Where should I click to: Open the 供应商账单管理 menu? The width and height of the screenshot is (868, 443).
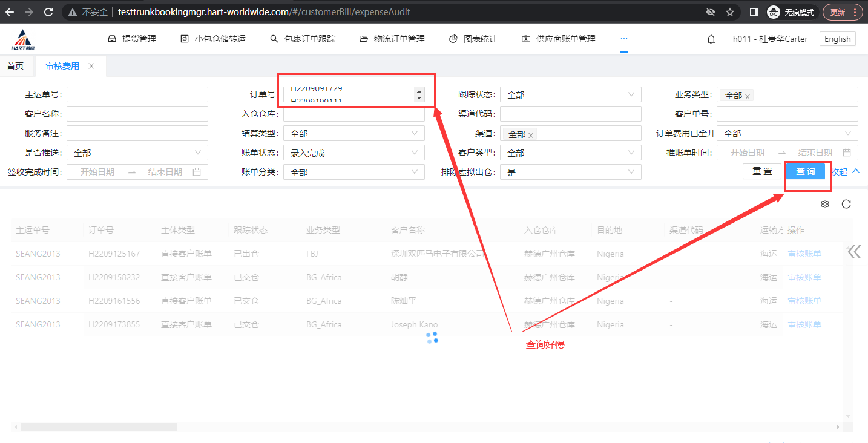558,39
